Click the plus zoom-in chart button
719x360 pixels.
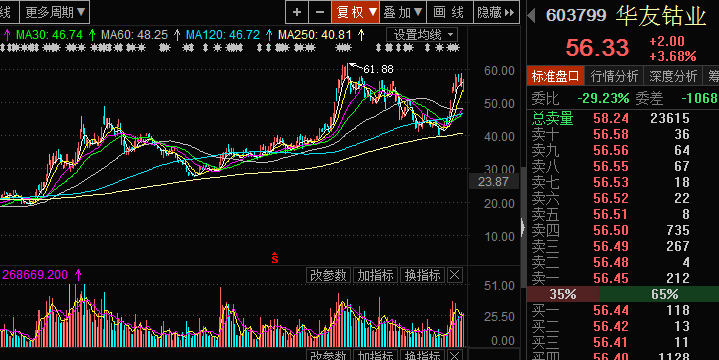click(x=297, y=12)
